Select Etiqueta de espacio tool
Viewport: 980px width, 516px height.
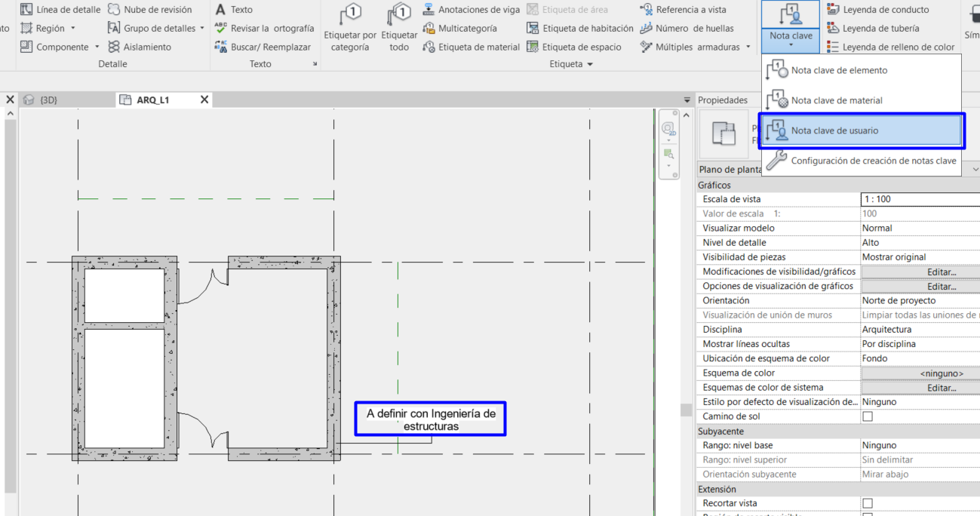pyautogui.click(x=573, y=47)
